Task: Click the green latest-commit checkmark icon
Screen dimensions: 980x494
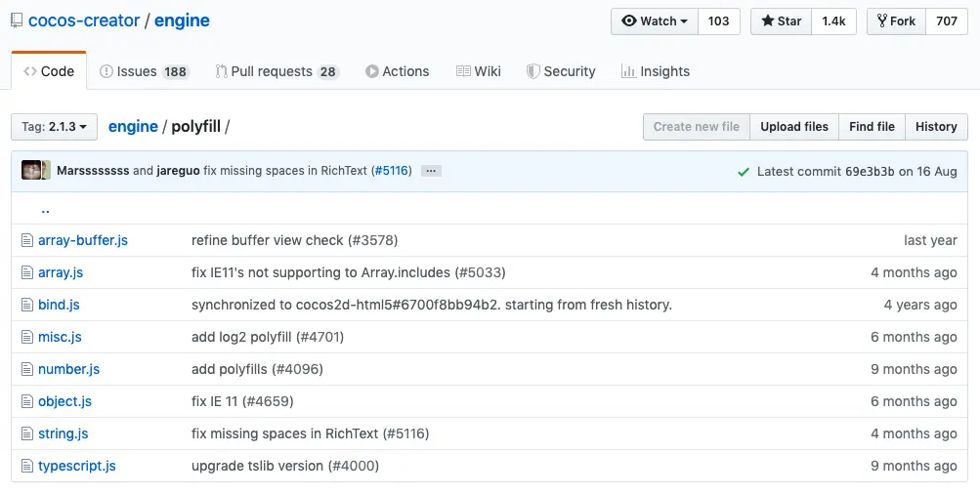Action: [745, 172]
